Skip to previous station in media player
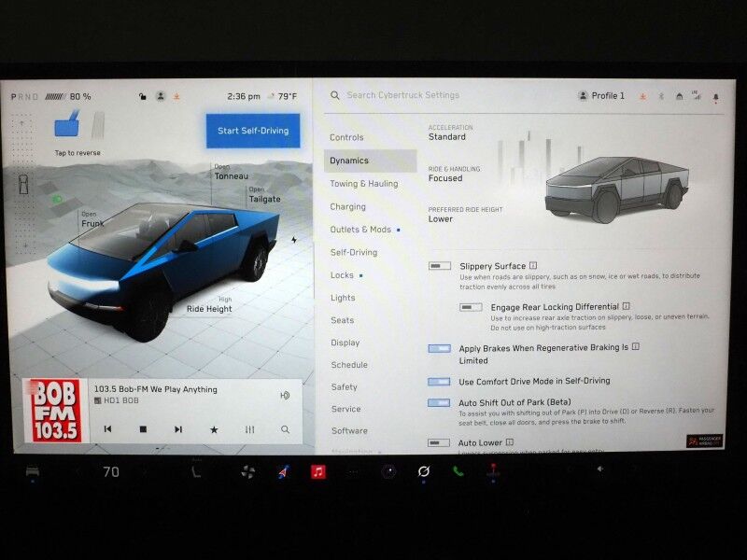The height and width of the screenshot is (560, 747). click(x=107, y=429)
